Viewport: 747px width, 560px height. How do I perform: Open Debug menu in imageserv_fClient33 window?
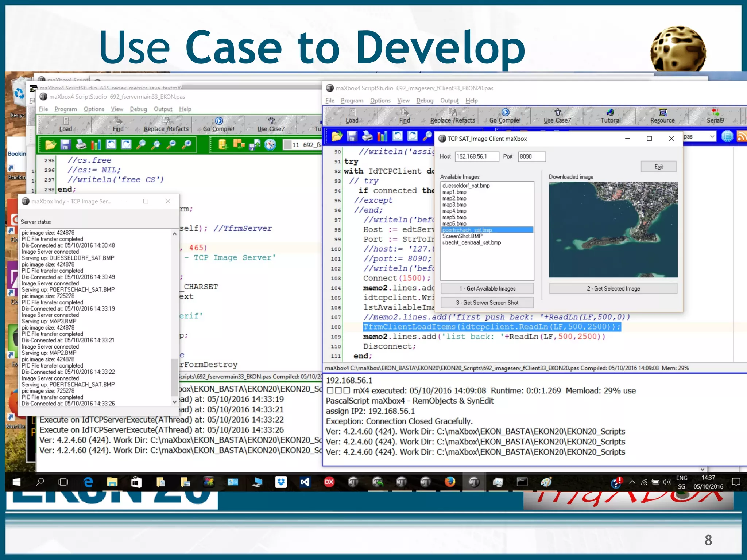(425, 100)
